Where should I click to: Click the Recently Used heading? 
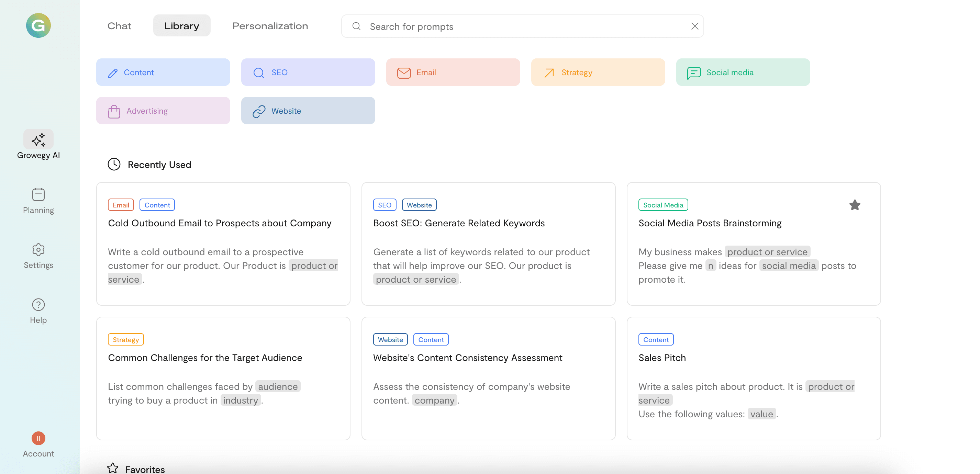pos(159,165)
